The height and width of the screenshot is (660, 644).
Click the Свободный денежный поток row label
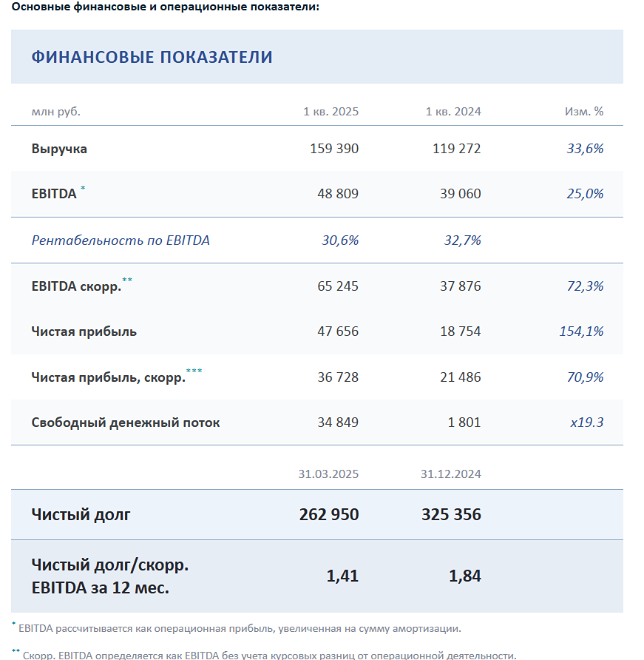tap(126, 423)
